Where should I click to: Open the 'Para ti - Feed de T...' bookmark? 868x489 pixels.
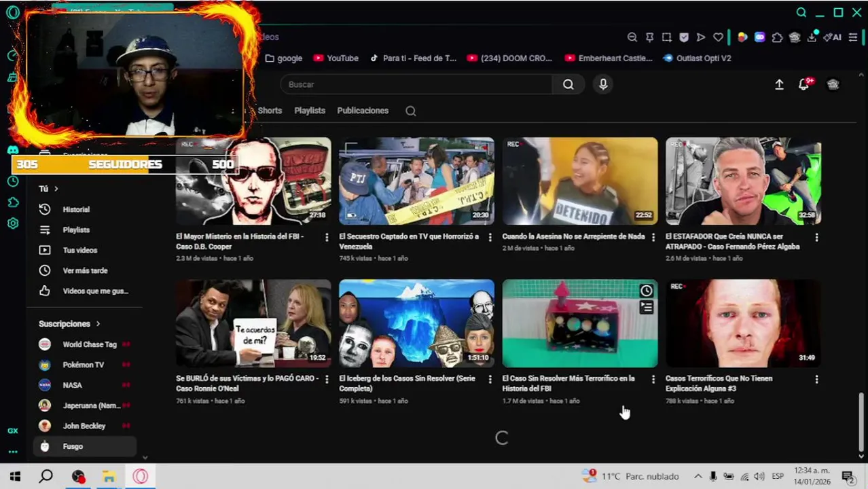pos(413,58)
